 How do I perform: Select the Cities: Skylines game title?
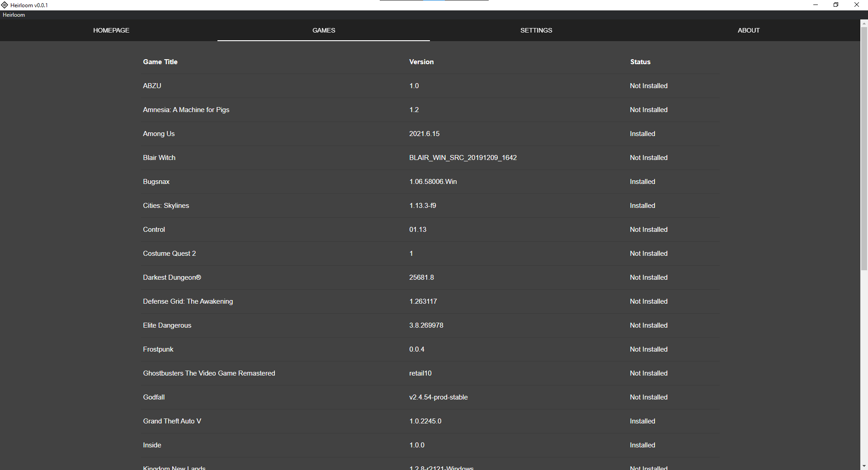point(166,206)
